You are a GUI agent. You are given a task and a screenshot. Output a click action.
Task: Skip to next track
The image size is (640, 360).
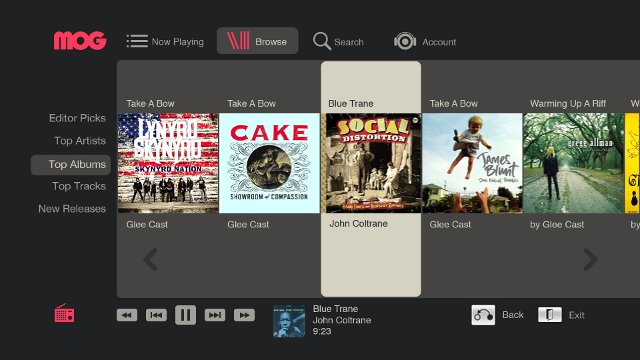[215, 315]
